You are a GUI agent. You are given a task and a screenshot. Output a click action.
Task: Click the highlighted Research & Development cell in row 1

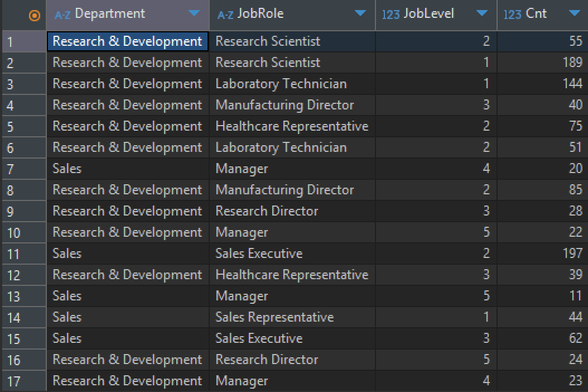[x=128, y=41]
